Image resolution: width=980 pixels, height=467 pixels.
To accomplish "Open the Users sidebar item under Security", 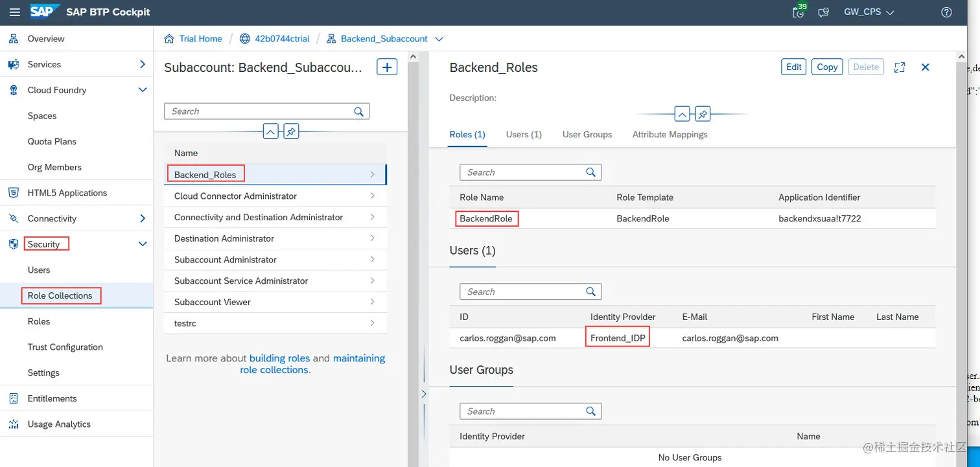I will click(76, 270).
